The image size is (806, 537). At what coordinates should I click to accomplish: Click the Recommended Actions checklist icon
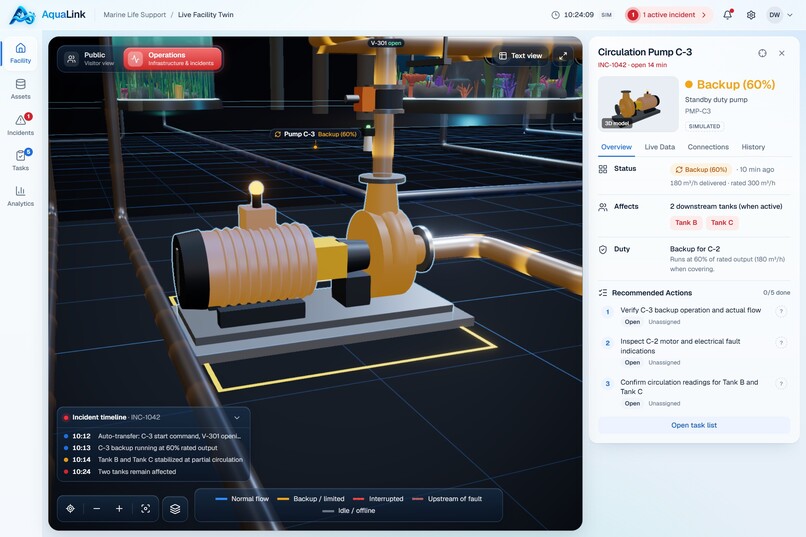point(603,293)
